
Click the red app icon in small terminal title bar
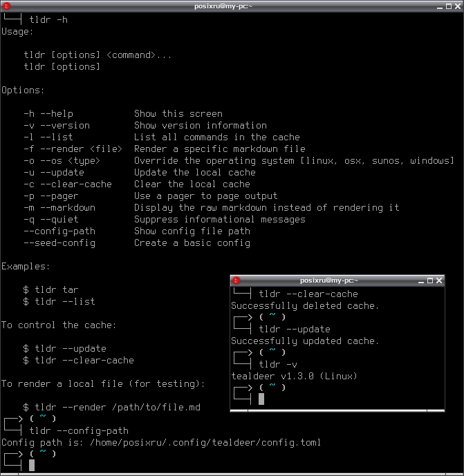click(236, 280)
